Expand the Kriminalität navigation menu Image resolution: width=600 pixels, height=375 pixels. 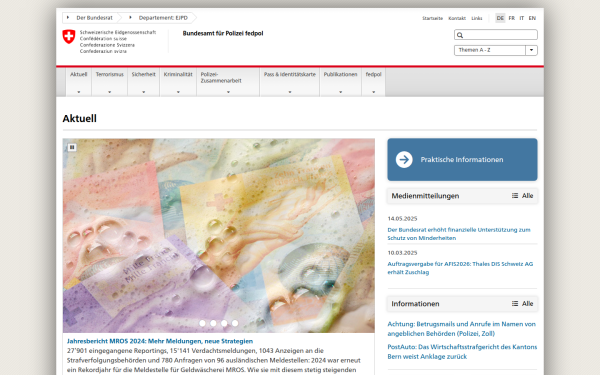pyautogui.click(x=178, y=82)
